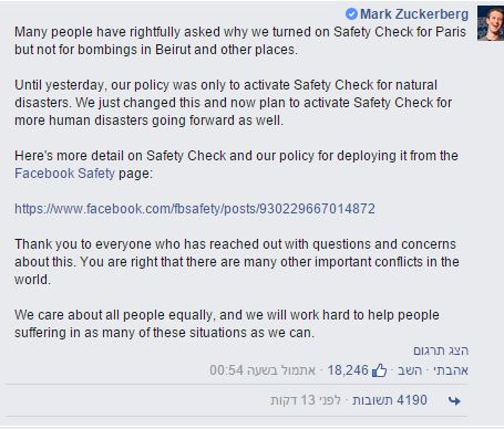Click the לפני 13 דקות timestamp
The image size is (504, 429).
[x=306, y=400]
